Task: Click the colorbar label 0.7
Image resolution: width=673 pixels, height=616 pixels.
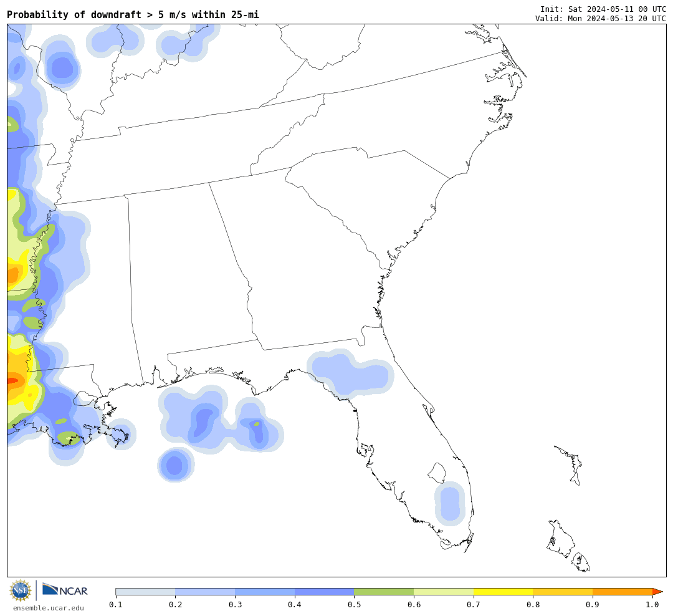Action: tap(474, 605)
